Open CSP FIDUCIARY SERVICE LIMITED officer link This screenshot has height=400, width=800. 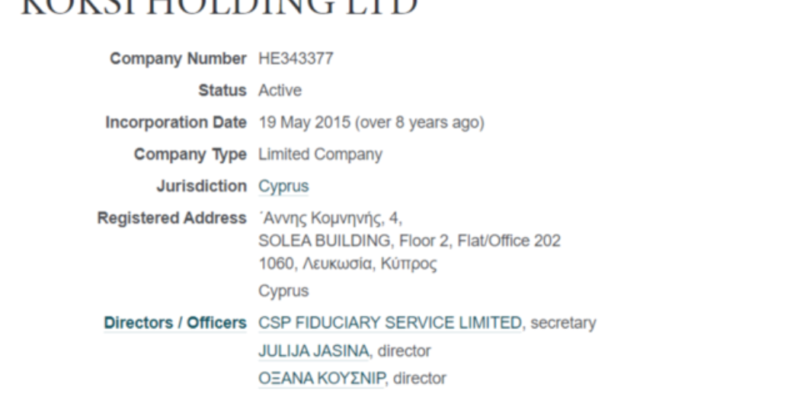pyautogui.click(x=390, y=323)
